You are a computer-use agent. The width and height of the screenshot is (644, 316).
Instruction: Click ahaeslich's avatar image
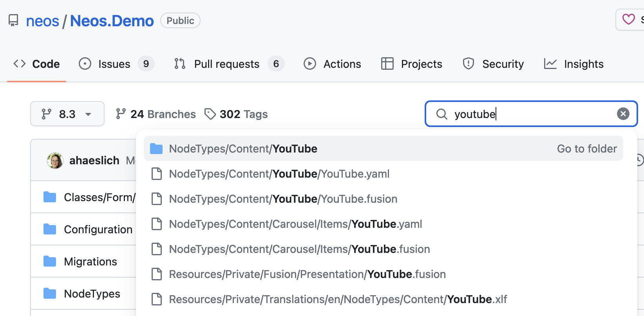tap(55, 160)
